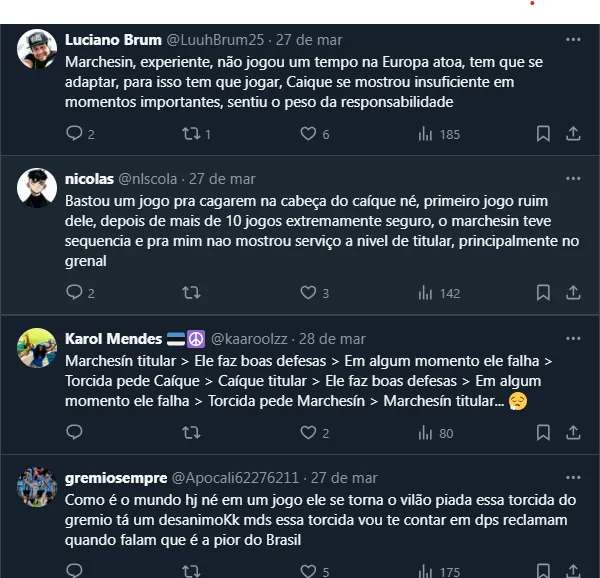
Task: Share Luciano Brum's tweet
Action: [573, 134]
